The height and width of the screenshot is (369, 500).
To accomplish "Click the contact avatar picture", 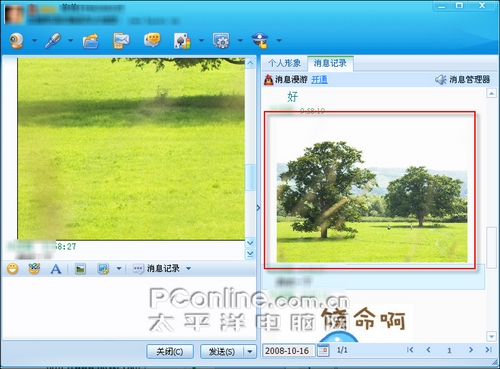I will pos(14,14).
